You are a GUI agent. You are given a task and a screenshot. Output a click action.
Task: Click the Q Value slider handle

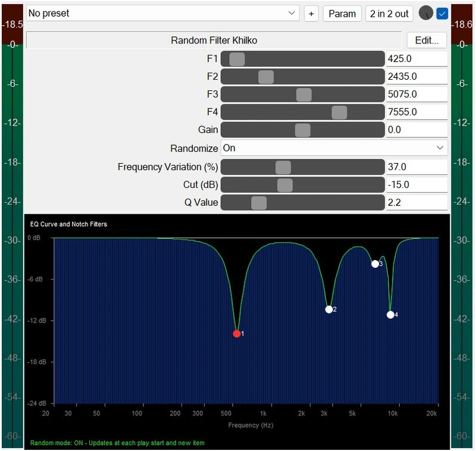click(x=259, y=203)
